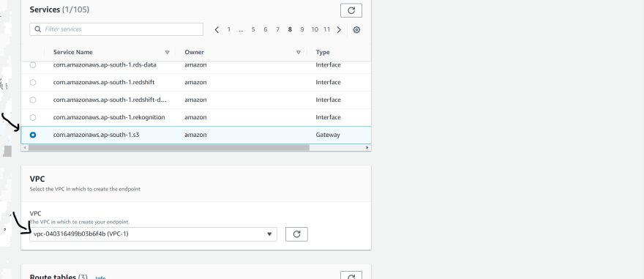Select the rekognition service radio button
This screenshot has height=279, width=644.
click(33, 117)
